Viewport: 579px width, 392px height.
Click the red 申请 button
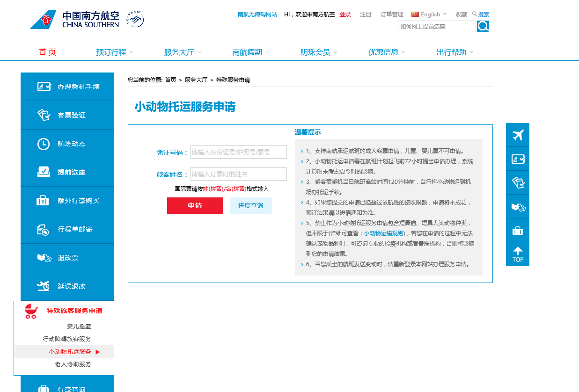(195, 205)
